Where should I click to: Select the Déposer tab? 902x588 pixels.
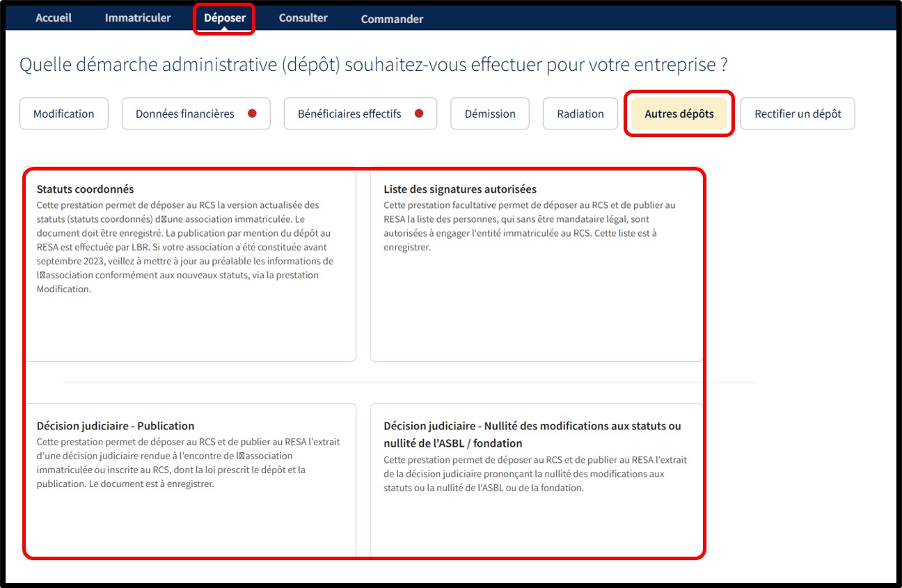225,18
